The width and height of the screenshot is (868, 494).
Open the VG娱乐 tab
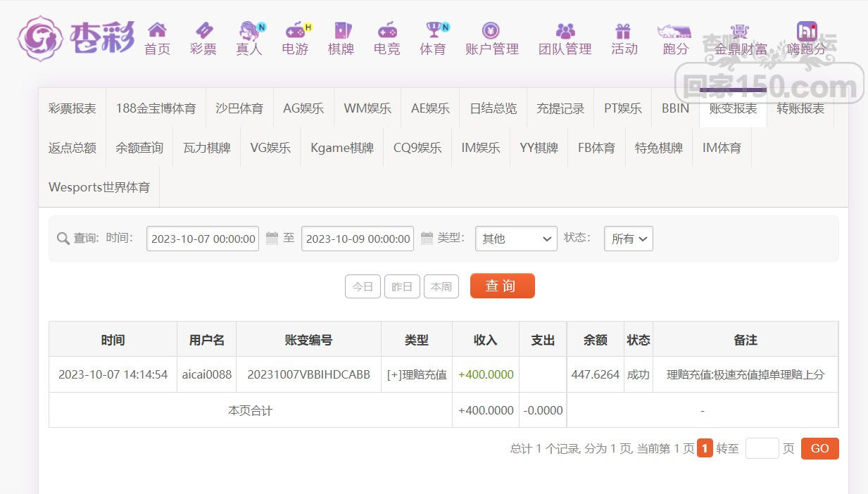[x=270, y=148]
